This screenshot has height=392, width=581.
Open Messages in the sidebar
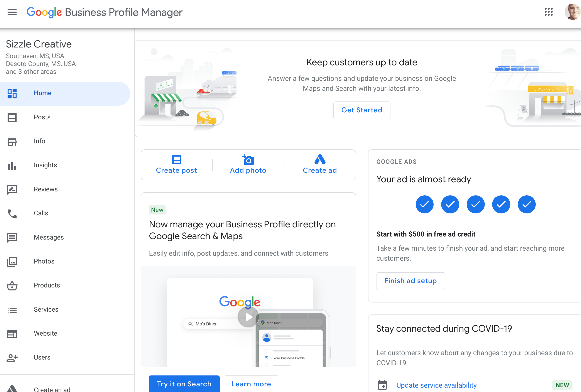pyautogui.click(x=65, y=238)
